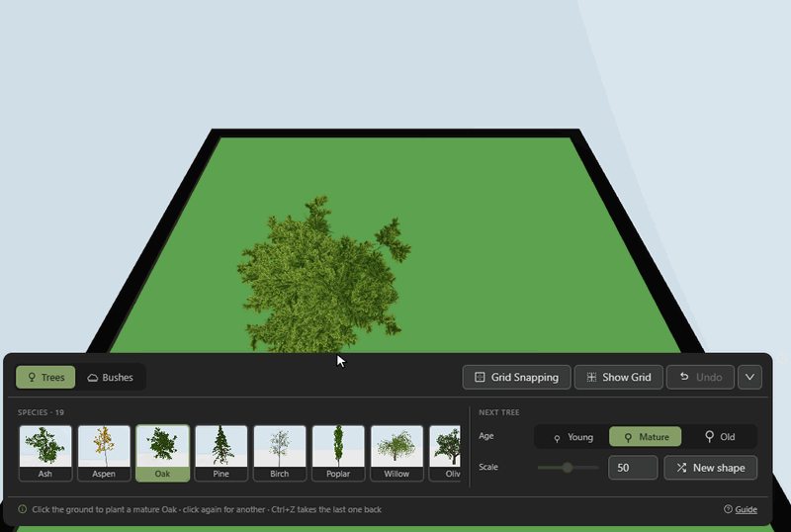Screen dimensions: 791x532
Task: Select the Ash species thumbnail
Action: [x=45, y=453]
